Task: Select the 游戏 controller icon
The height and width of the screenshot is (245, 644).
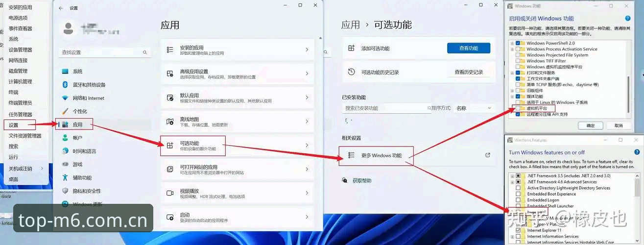Action: tap(65, 164)
